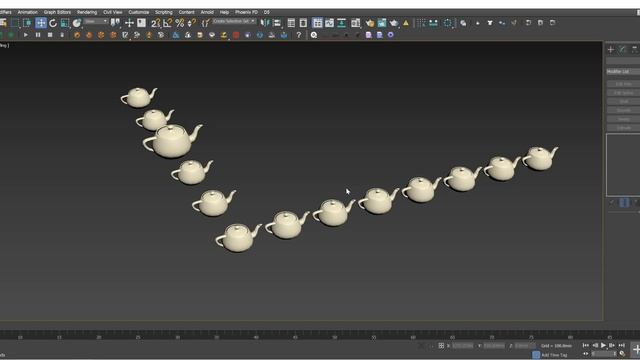The height and width of the screenshot is (360, 640).
Task: Open the Animation menu
Action: click(x=27, y=12)
